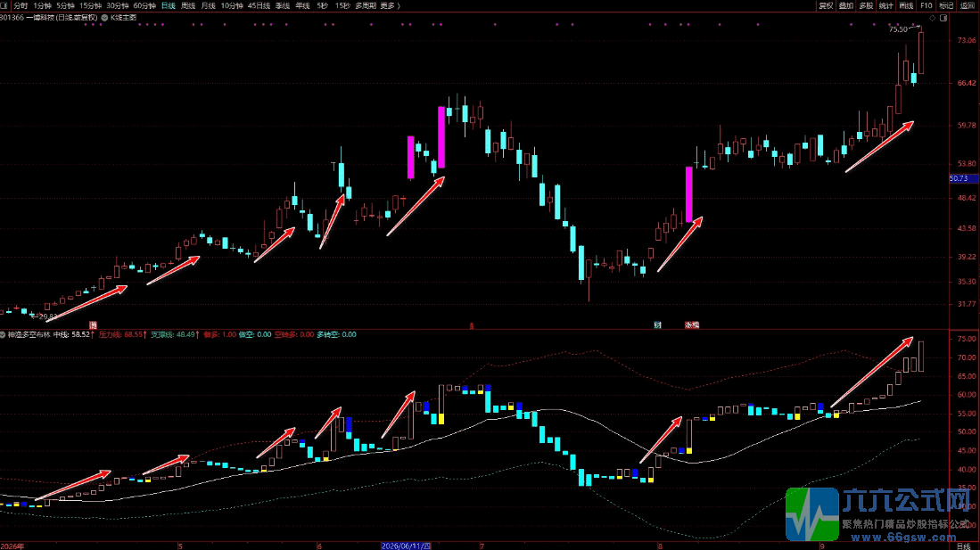
Task: Click the sub-chart indicator settings circle icon
Action: [x=4, y=335]
